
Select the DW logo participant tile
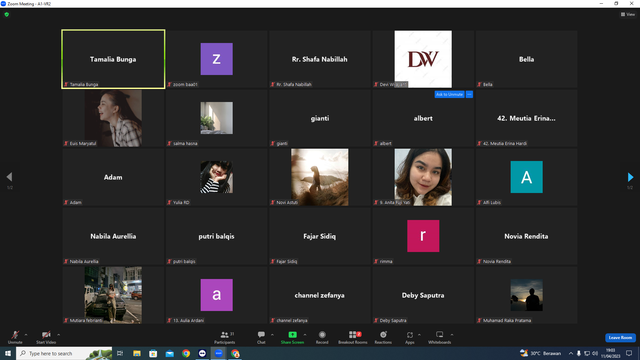point(423,59)
